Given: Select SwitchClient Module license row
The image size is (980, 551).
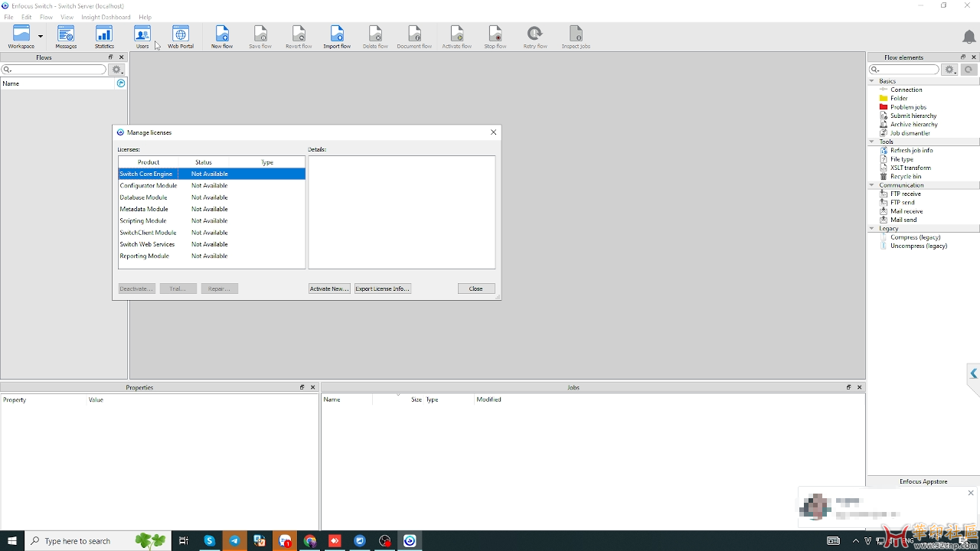Looking at the screenshot, I should pos(211,233).
